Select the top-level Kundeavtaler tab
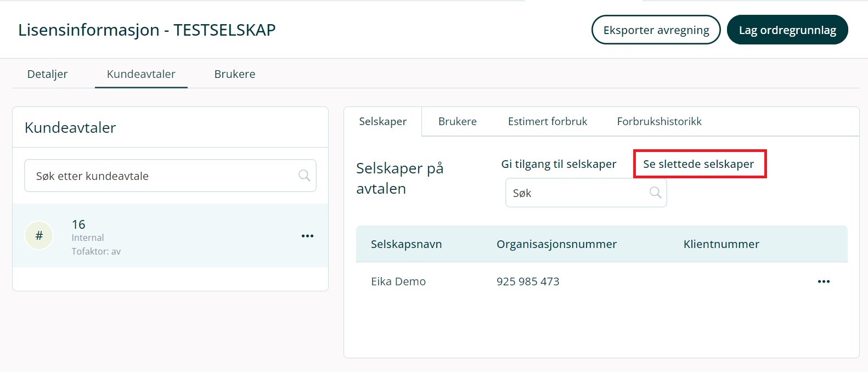This screenshot has height=372, width=868. 141,74
